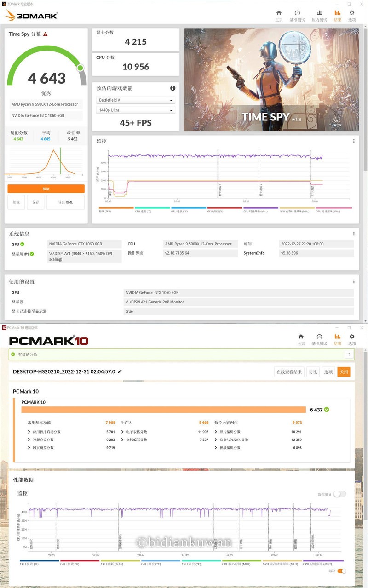Click the orange PCMARK 10 score bar
The image size is (368, 588).
[x=164, y=410]
